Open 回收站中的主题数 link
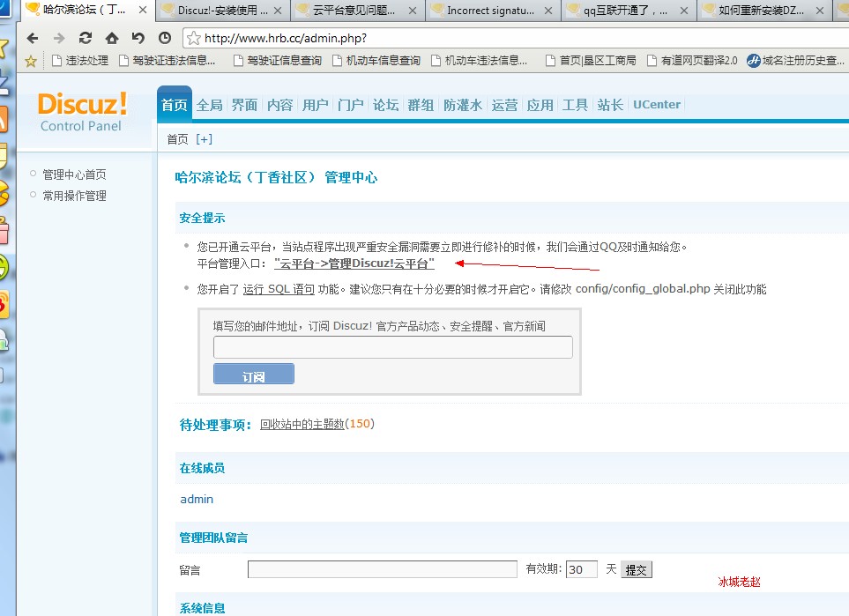This screenshot has height=616, width=849. [x=302, y=424]
